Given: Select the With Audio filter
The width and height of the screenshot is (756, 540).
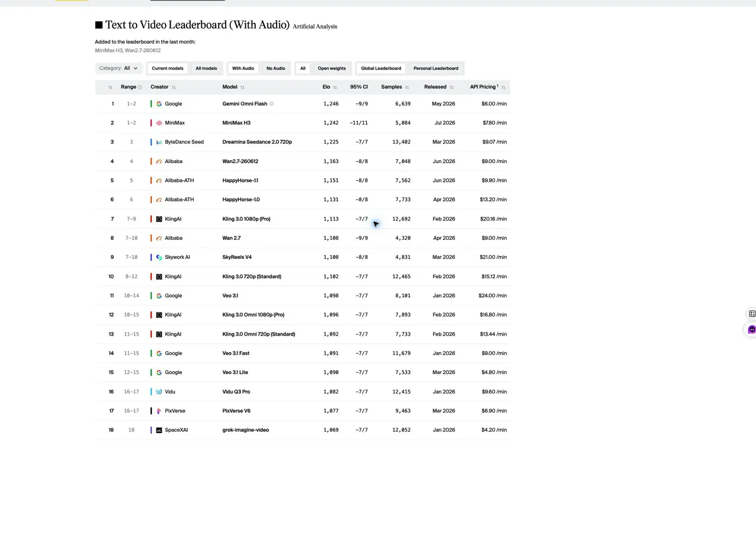Looking at the screenshot, I should point(243,69).
